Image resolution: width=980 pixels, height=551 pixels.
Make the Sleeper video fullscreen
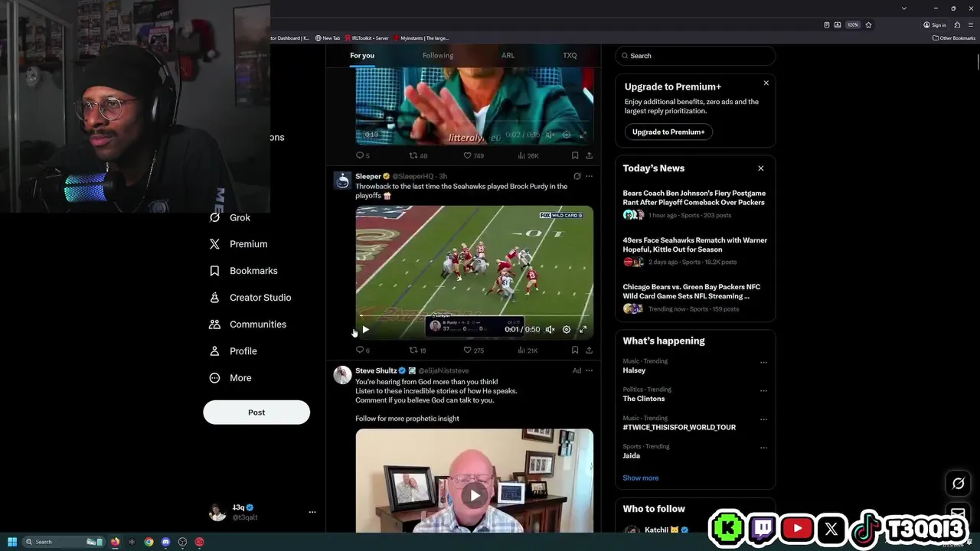[x=583, y=330]
